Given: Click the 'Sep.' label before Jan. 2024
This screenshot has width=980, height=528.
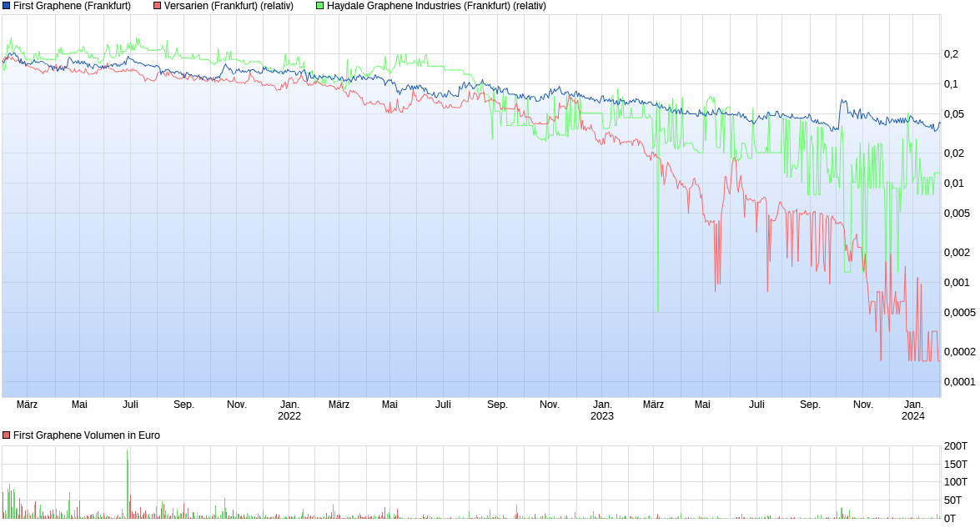Looking at the screenshot, I should 810,405.
